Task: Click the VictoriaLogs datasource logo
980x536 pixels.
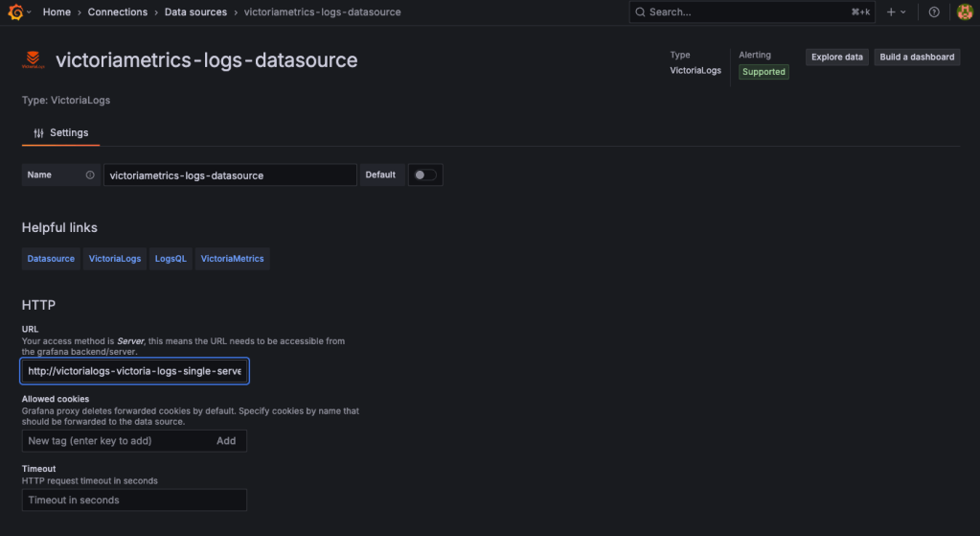Action: tap(34, 60)
